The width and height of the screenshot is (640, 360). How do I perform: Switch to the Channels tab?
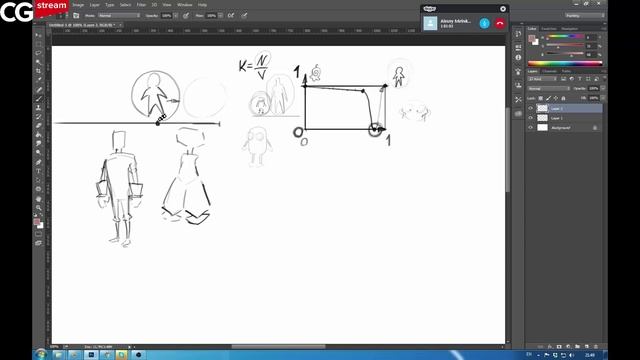tap(549, 71)
